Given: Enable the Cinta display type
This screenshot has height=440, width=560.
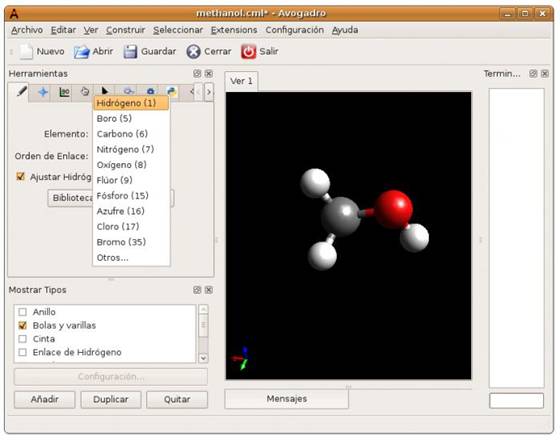Looking at the screenshot, I should (22, 339).
